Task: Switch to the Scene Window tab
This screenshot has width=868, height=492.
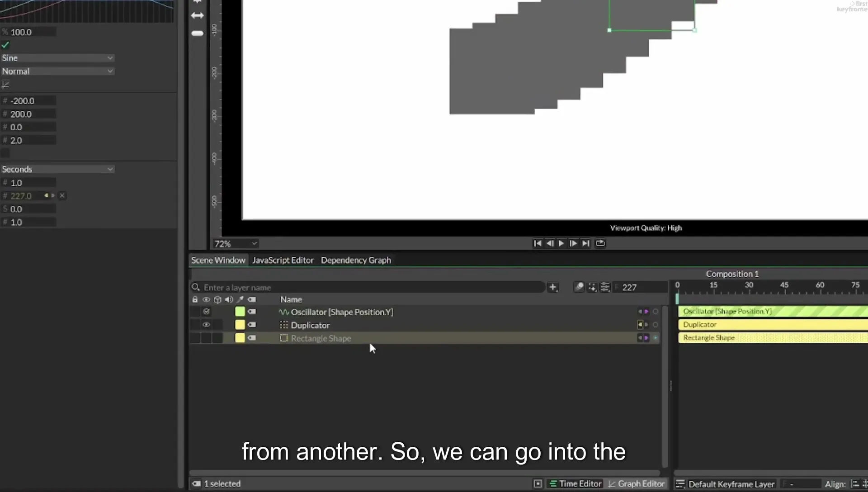Action: click(218, 260)
